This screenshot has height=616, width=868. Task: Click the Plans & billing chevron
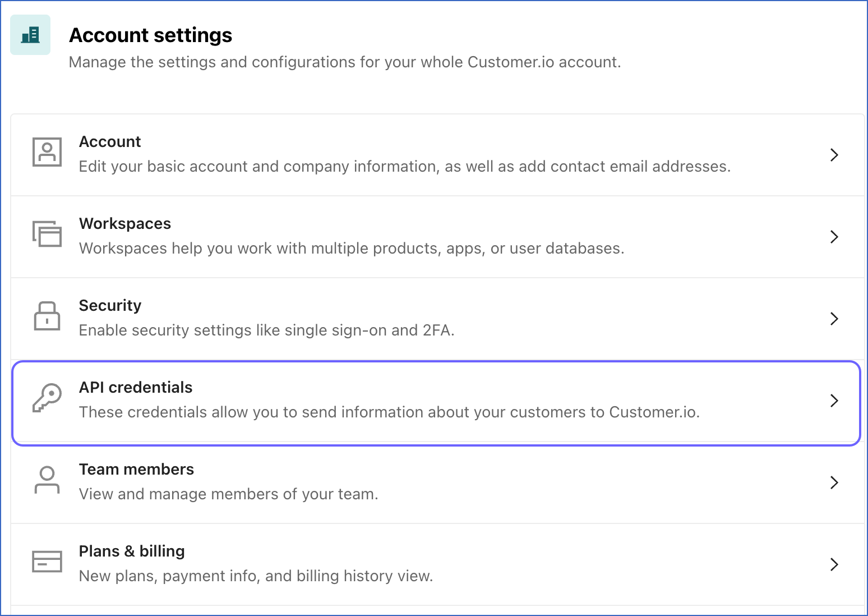coord(834,564)
